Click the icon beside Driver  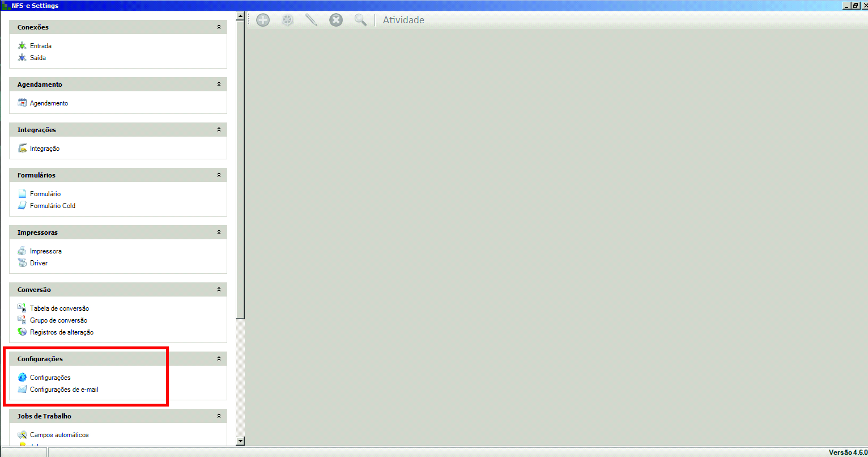pyautogui.click(x=22, y=263)
